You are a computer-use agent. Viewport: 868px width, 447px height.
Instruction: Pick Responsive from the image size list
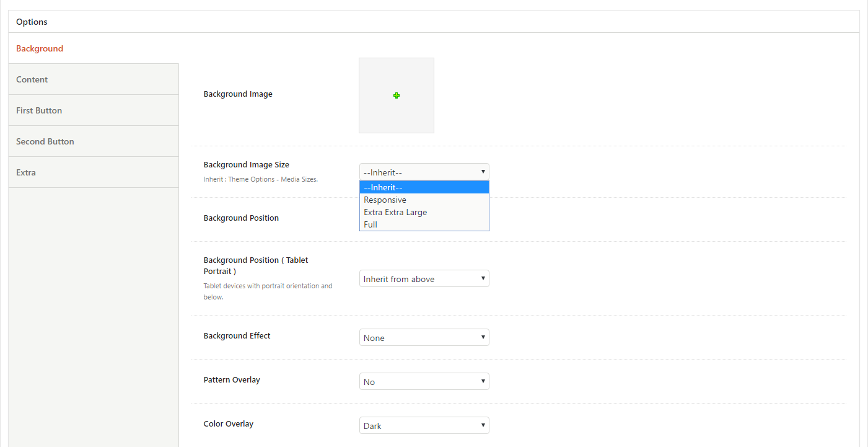(424, 200)
